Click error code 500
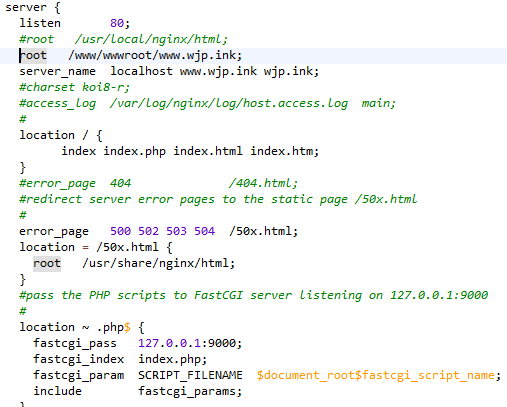Image resolution: width=507 pixels, height=407 pixels. (x=120, y=231)
